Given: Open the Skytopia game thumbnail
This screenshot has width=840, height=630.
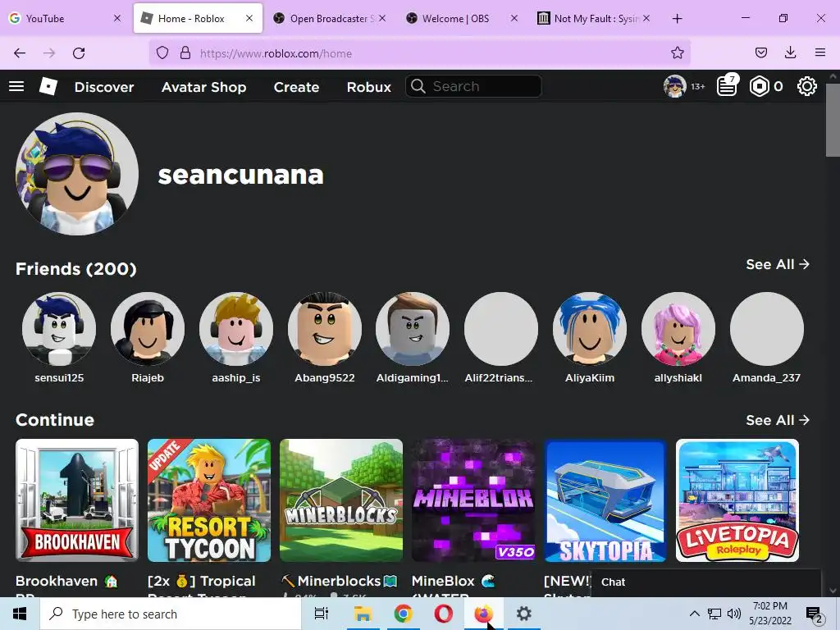Looking at the screenshot, I should [605, 500].
